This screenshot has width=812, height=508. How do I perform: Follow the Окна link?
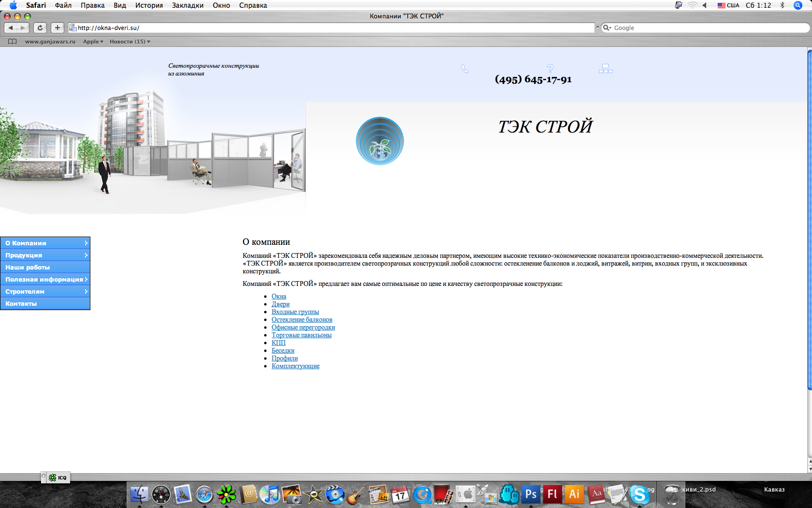(x=279, y=296)
